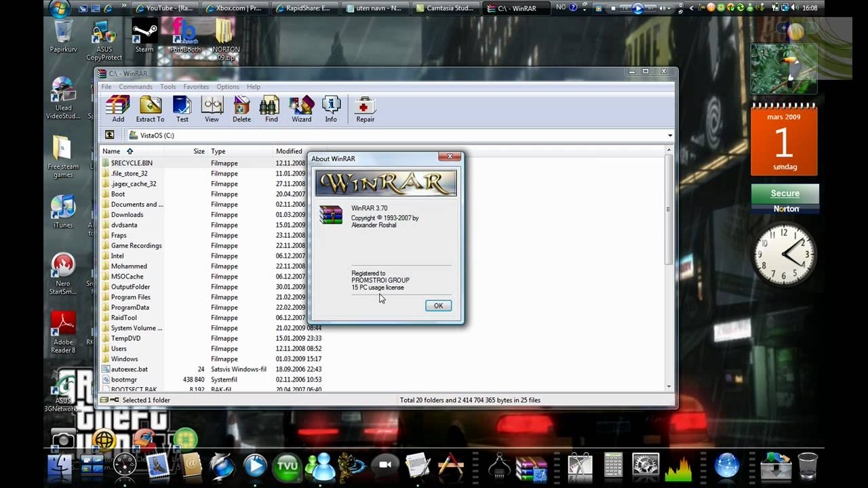The height and width of the screenshot is (488, 868).
Task: Click OK in About WinRAR dialog
Action: coord(438,306)
